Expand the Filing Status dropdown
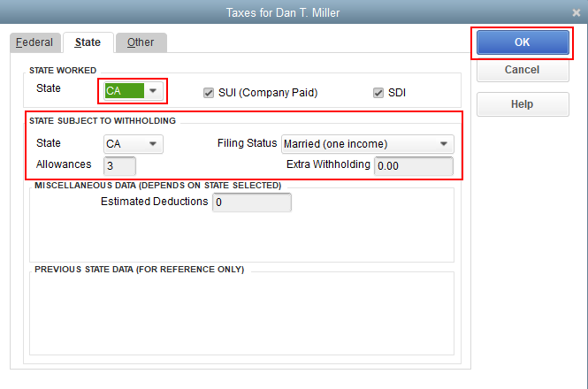 click(367, 144)
